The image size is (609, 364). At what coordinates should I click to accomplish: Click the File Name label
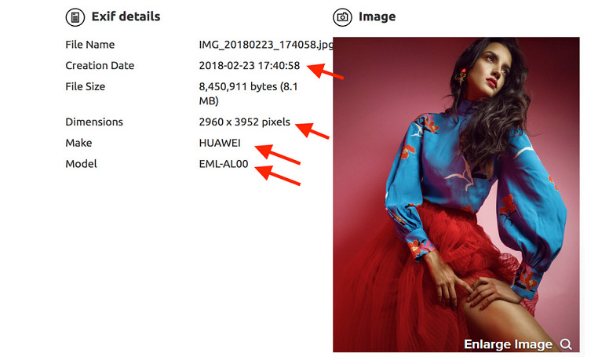click(89, 45)
